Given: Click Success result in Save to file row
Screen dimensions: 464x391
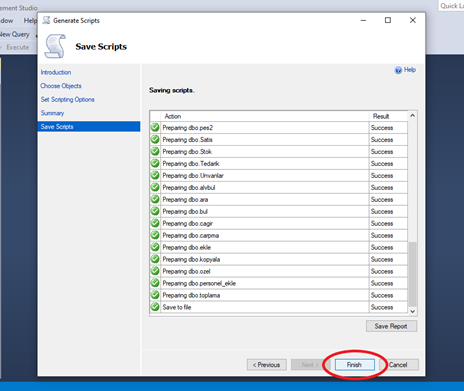Looking at the screenshot, I should (x=382, y=307).
